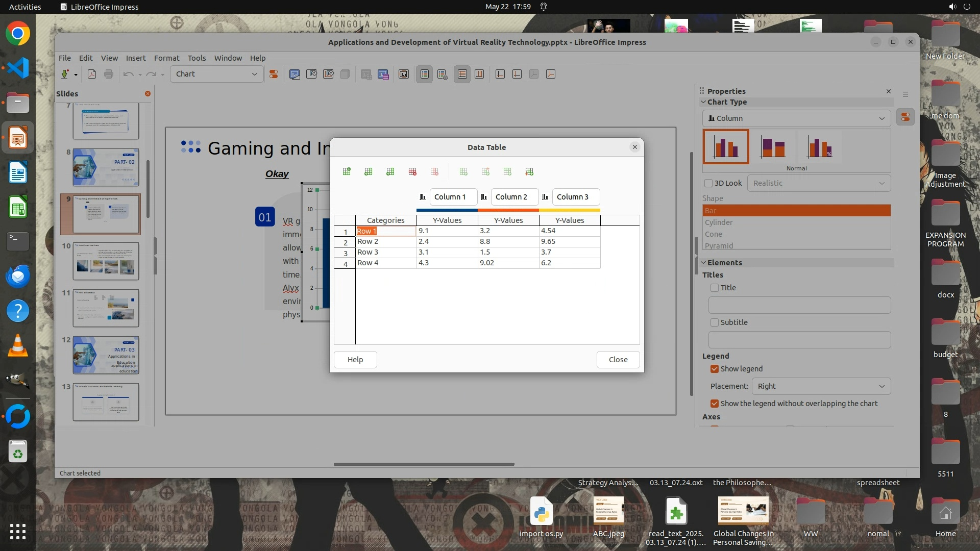Select the slide 10 thumbnail
980x551 pixels.
coord(106,261)
